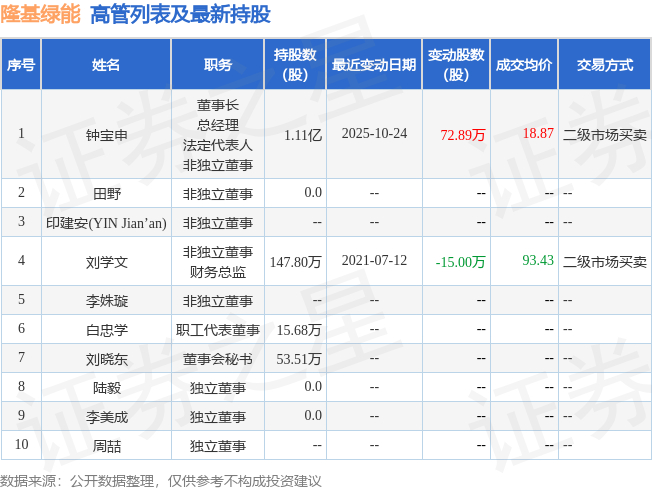
Task: Click the green -15.00万 change value
Action: 460,262
